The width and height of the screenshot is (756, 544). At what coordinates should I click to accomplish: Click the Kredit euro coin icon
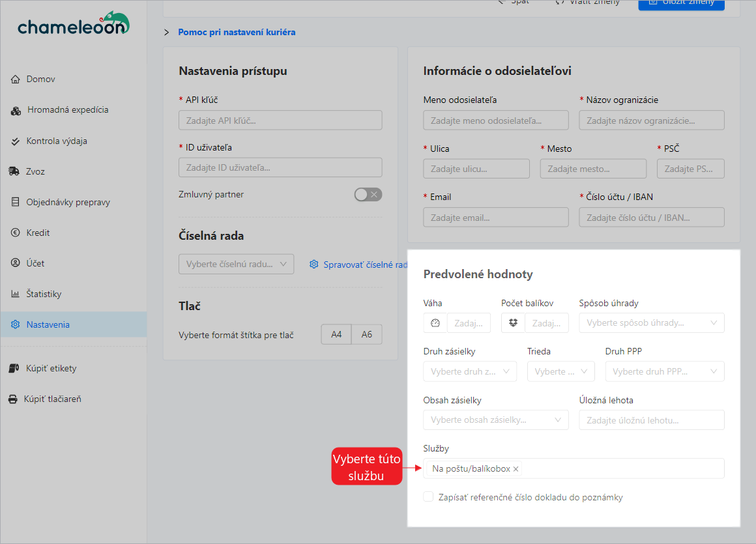(16, 233)
